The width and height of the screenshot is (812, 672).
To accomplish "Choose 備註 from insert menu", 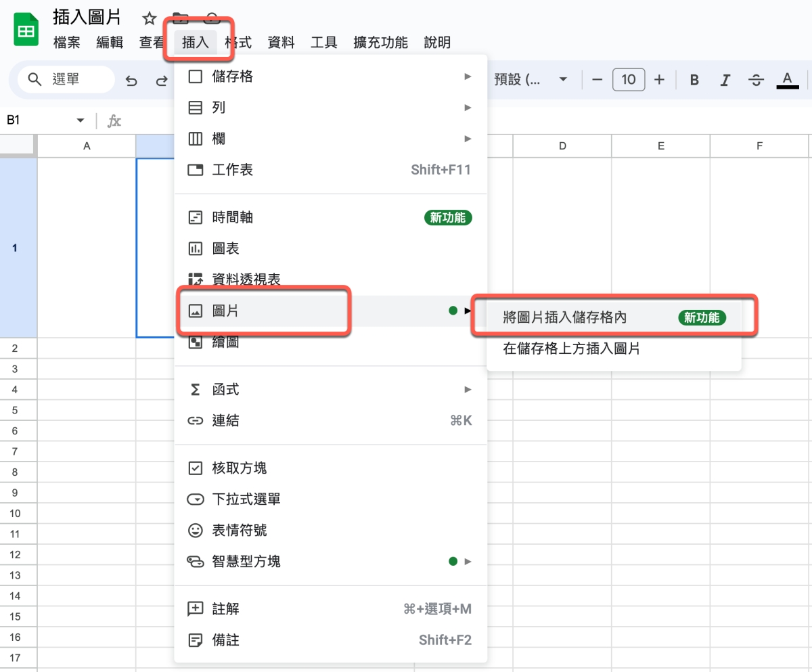I will pyautogui.click(x=330, y=640).
